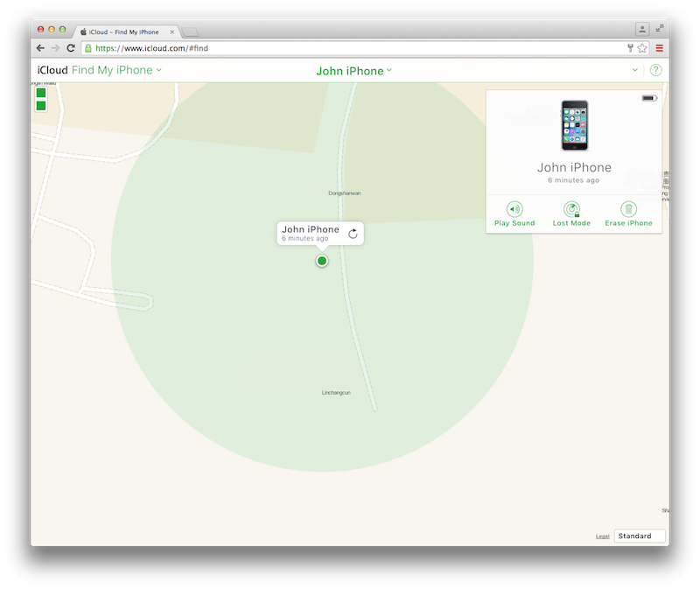Bookmark page with star icon
This screenshot has height=589, width=700.
[x=642, y=48]
